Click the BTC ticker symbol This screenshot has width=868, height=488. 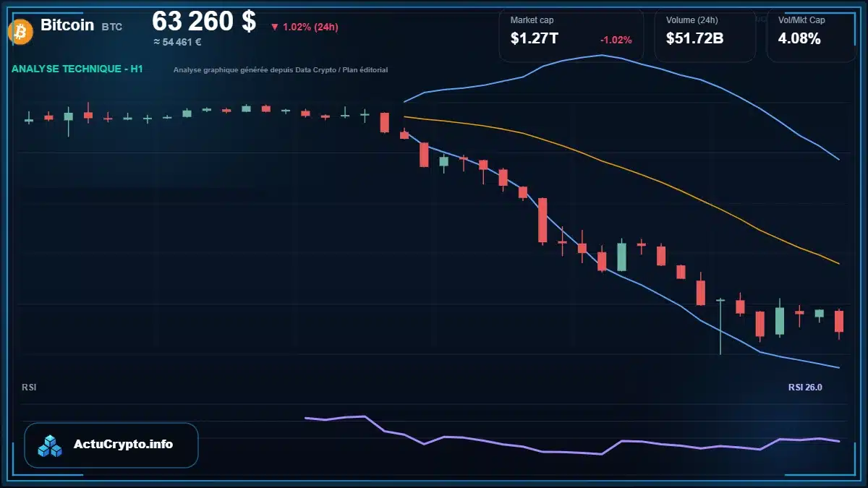(112, 27)
